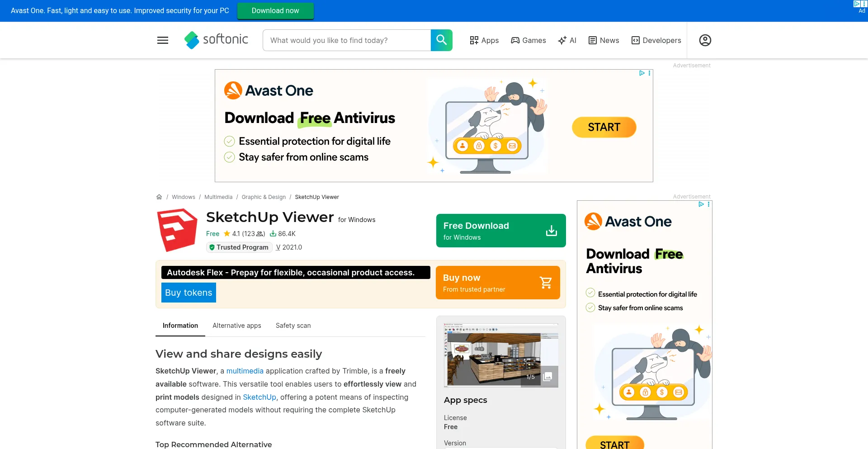
Task: Open the News section
Action: click(x=604, y=40)
